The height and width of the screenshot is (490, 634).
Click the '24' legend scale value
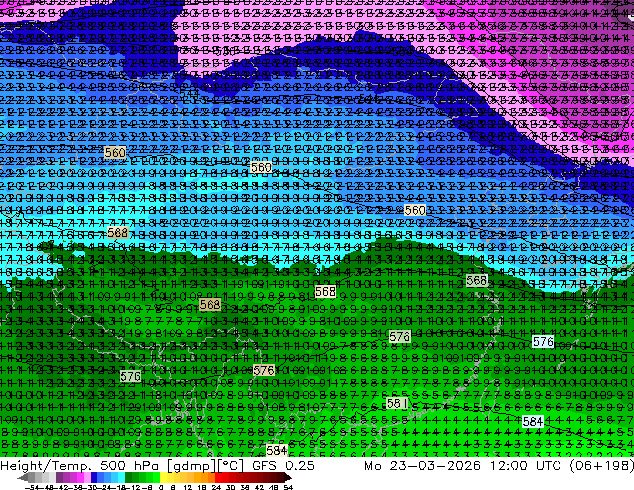217,487
